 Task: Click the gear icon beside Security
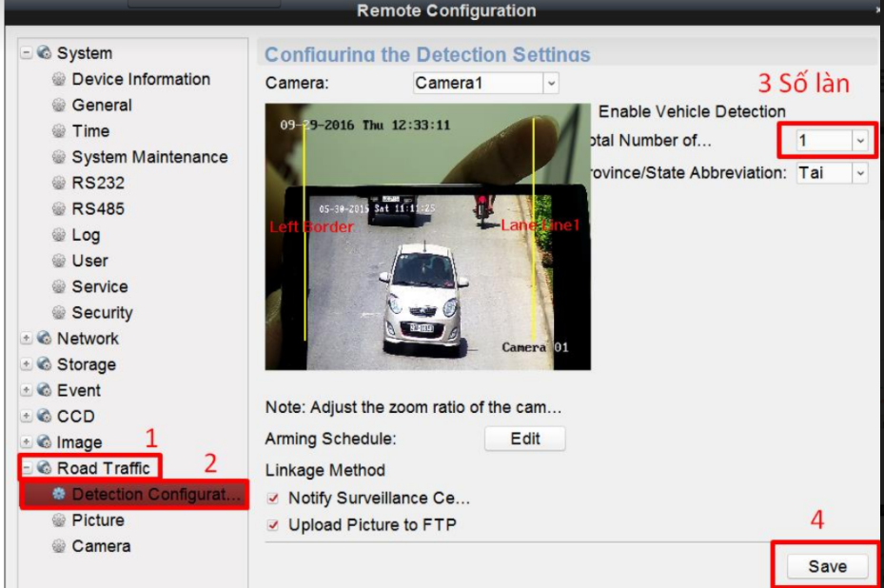pos(60,313)
